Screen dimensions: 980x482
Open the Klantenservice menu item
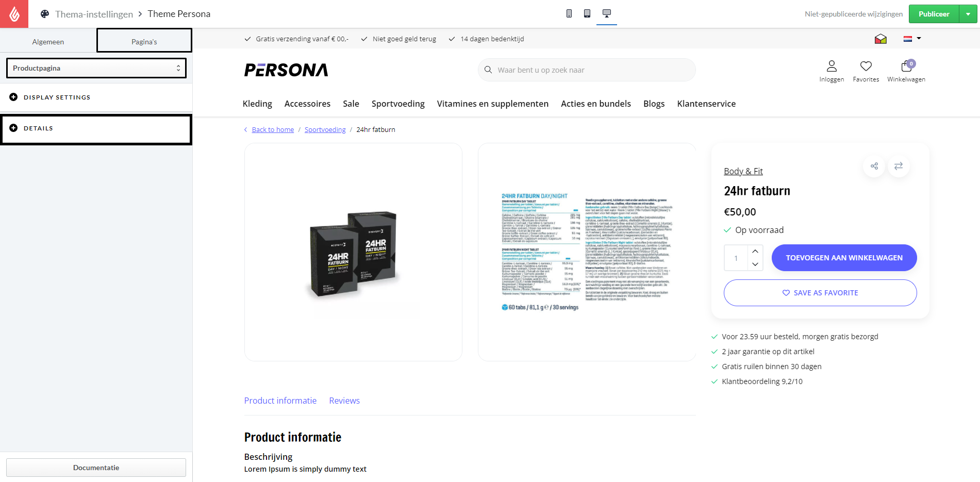pos(706,104)
